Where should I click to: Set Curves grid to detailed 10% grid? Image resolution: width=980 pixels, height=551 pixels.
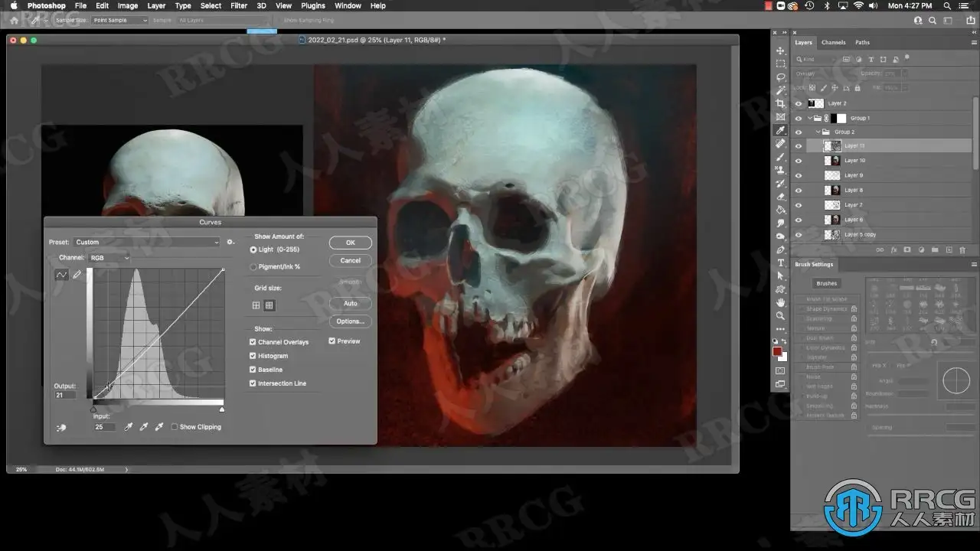269,305
